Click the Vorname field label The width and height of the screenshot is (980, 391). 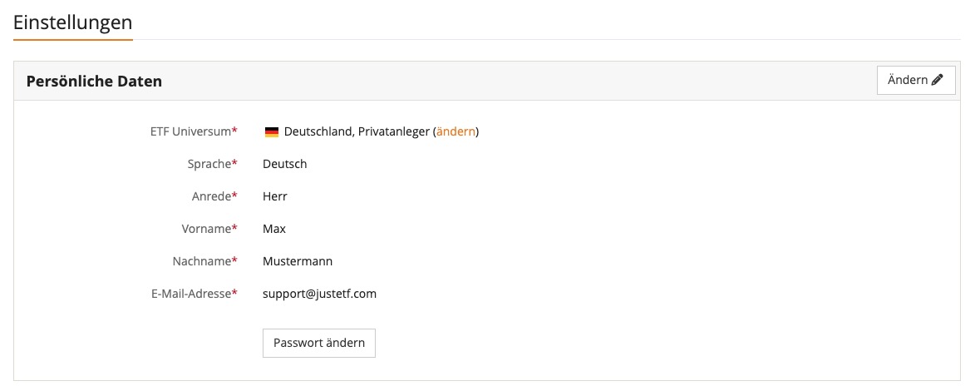(x=206, y=229)
